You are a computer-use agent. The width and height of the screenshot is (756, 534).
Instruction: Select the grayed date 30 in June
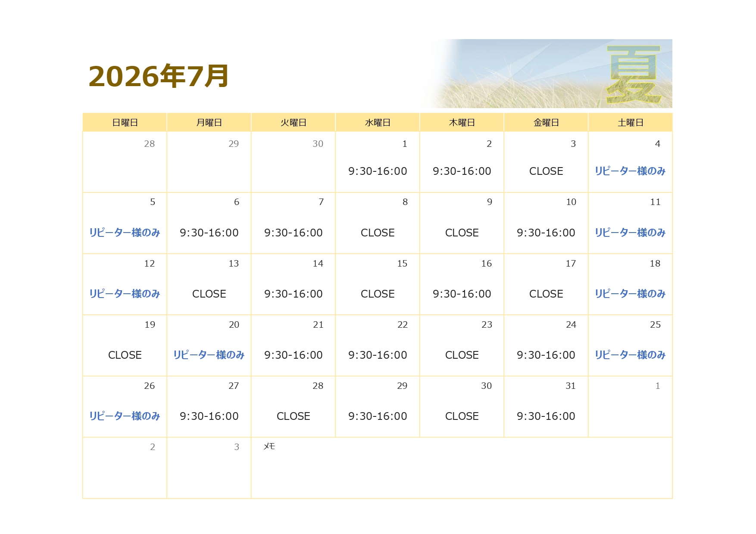(318, 144)
